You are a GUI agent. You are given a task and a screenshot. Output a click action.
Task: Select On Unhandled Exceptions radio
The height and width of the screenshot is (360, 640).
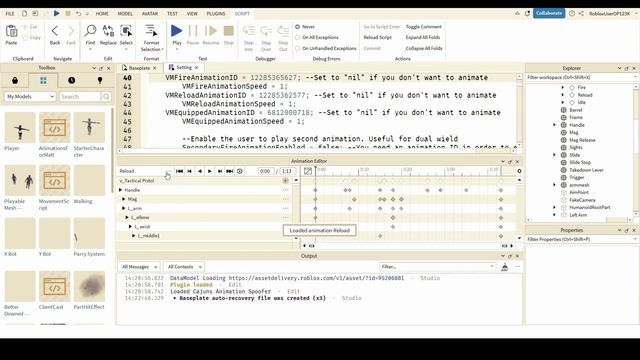298,48
